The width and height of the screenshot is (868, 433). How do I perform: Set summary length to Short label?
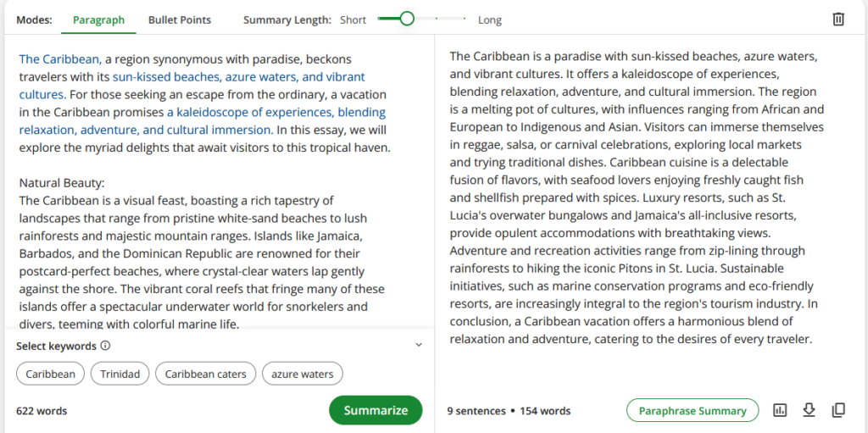[353, 19]
